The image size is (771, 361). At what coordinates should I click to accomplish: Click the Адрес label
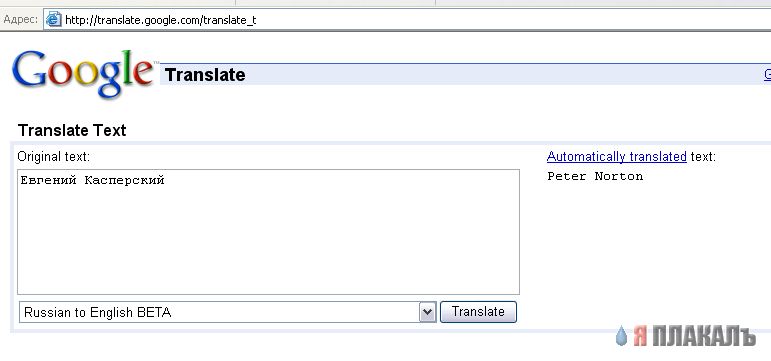(21, 20)
